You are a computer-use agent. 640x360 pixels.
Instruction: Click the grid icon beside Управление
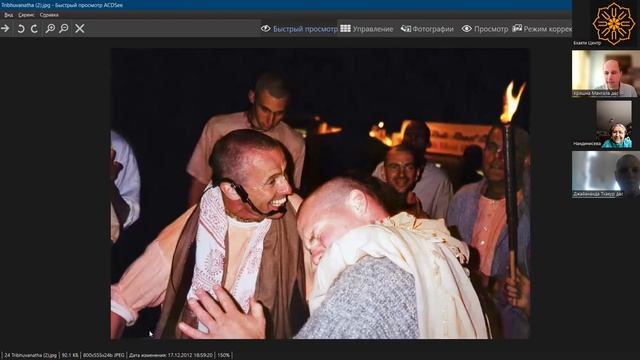pyautogui.click(x=345, y=29)
